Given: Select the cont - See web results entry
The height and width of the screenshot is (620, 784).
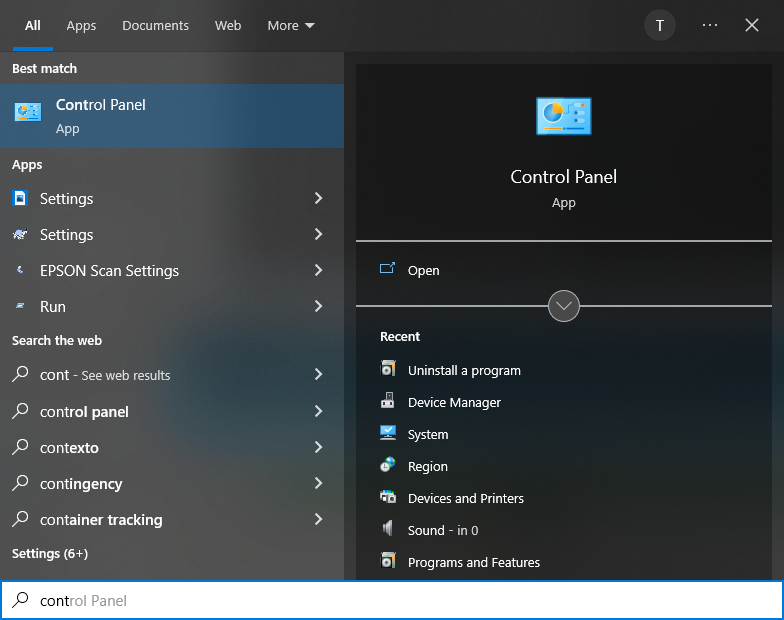Looking at the screenshot, I should 172,374.
